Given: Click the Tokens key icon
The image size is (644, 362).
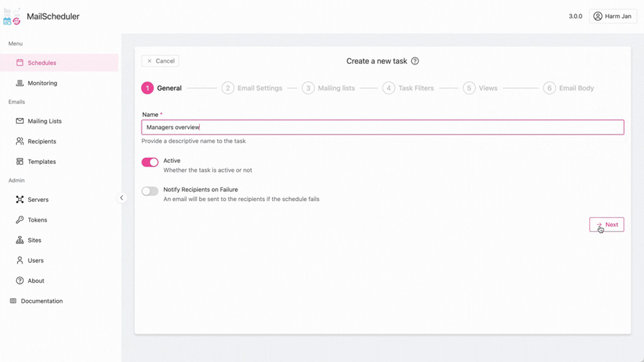Looking at the screenshot, I should coord(19,219).
